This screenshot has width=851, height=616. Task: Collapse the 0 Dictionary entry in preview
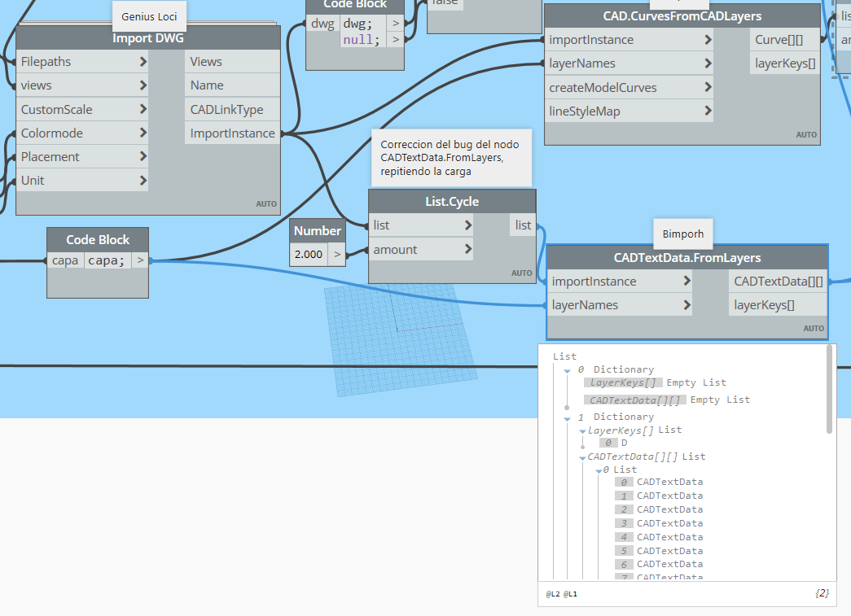click(567, 371)
